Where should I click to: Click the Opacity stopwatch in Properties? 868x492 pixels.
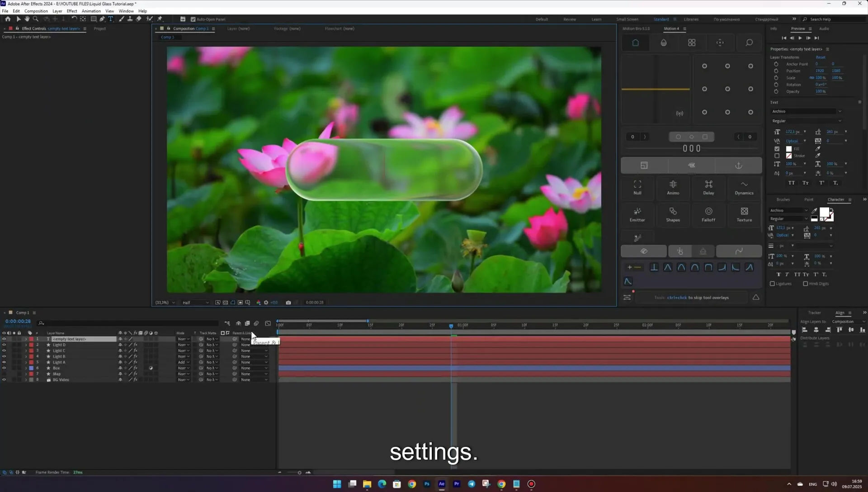(776, 91)
